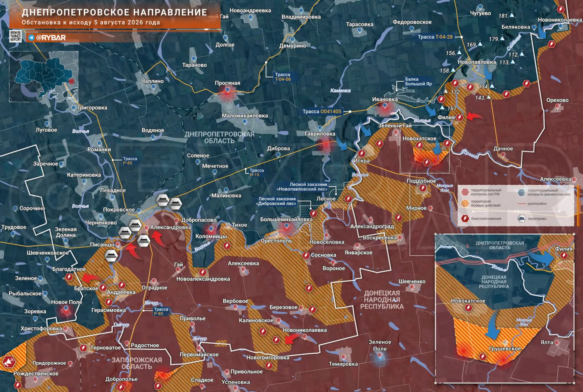Screen dimensions: 583x392
Task: Click the height 181 triangle marker
Action: [512, 15]
